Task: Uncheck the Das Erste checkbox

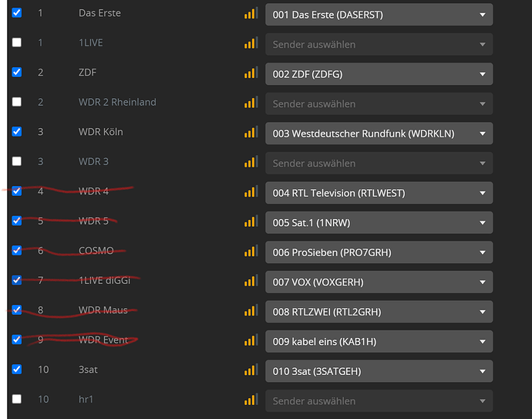Action: point(17,12)
